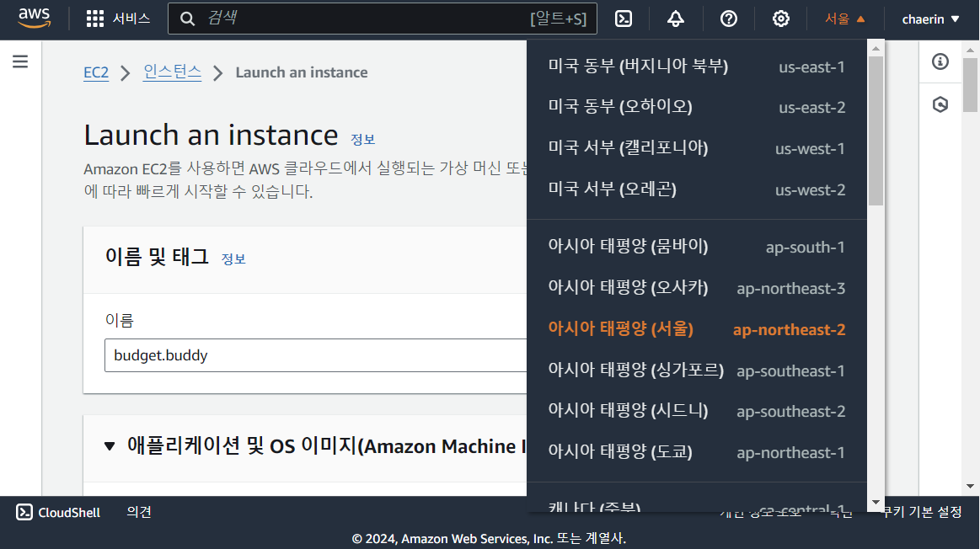Image resolution: width=980 pixels, height=549 pixels.
Task: Click region list scrollbar up arrow
Action: pos(876,48)
